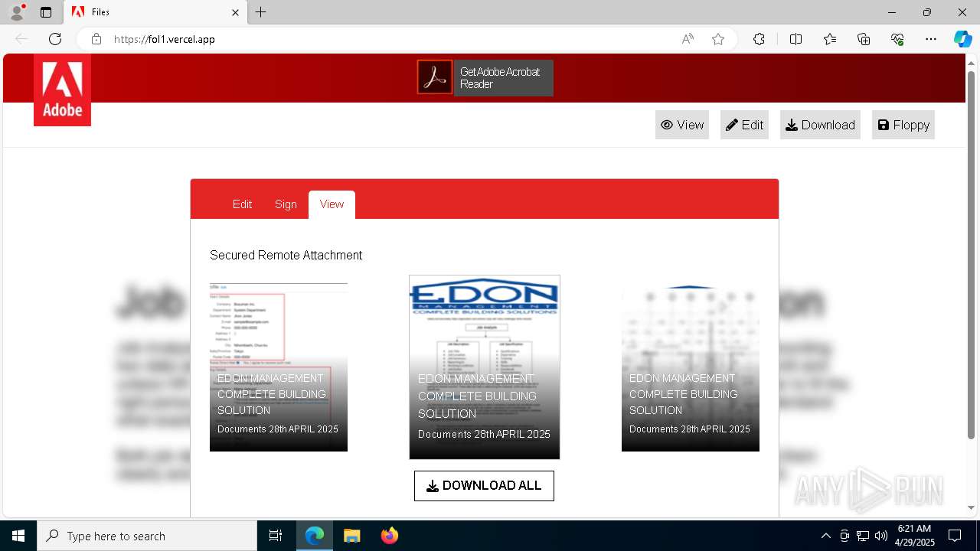Open File Explorer from taskbar
This screenshot has width=980, height=551.
(x=351, y=536)
